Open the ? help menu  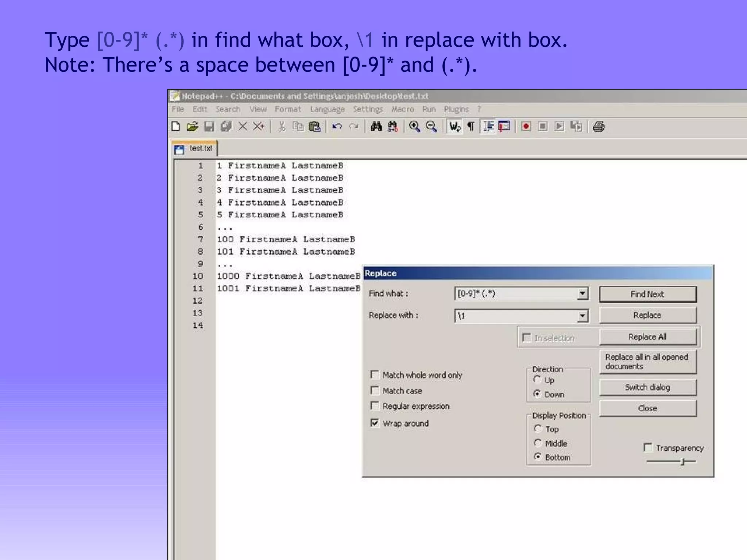[479, 109]
